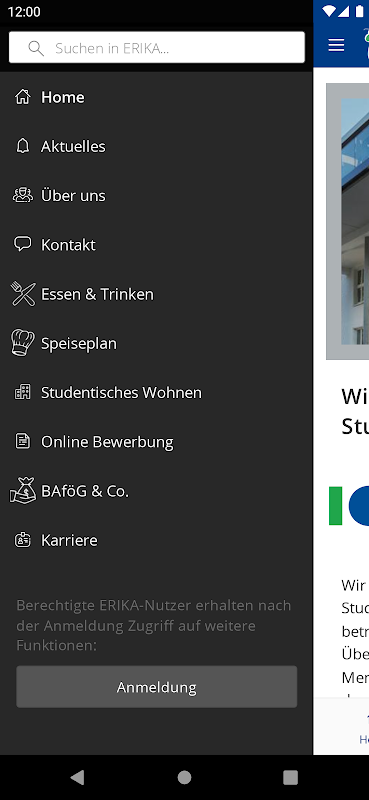Open the Karriere menu entry
The height and width of the screenshot is (800, 369).
(156, 540)
